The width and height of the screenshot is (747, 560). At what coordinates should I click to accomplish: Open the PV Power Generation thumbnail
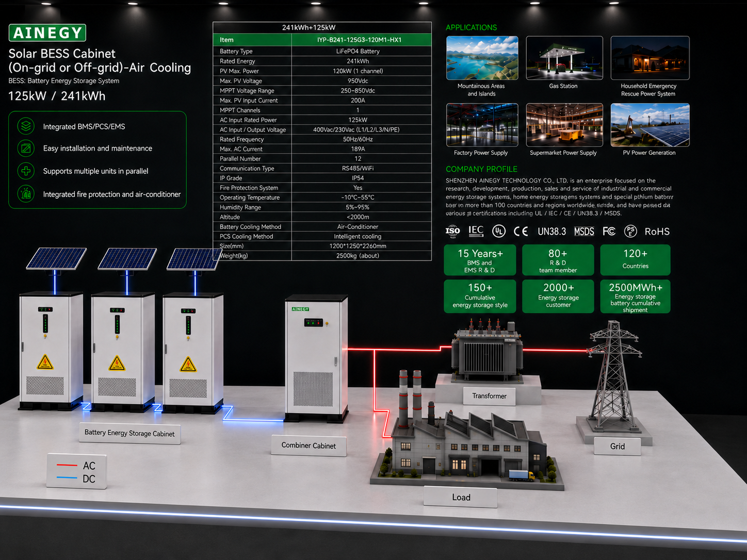click(x=650, y=125)
